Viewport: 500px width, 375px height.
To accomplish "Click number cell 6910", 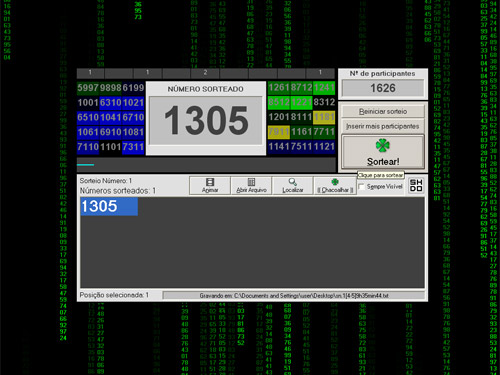I will pos(111,132).
